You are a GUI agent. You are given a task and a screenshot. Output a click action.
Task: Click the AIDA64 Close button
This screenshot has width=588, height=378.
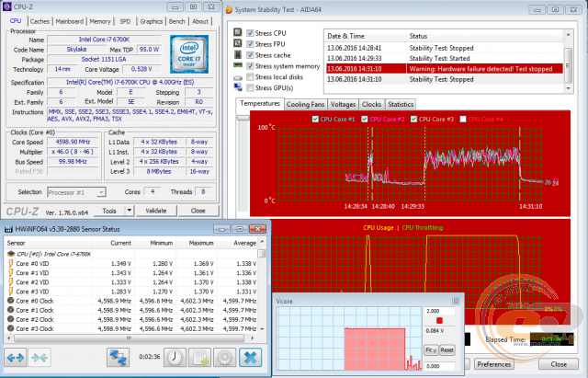559,364
